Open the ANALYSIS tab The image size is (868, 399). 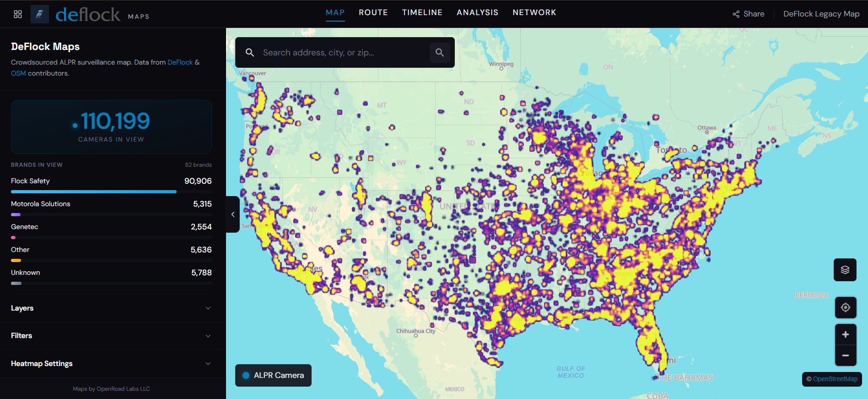[478, 12]
